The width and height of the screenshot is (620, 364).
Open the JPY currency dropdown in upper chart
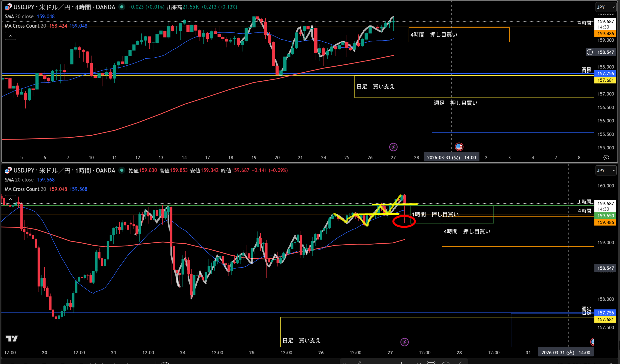pos(605,7)
